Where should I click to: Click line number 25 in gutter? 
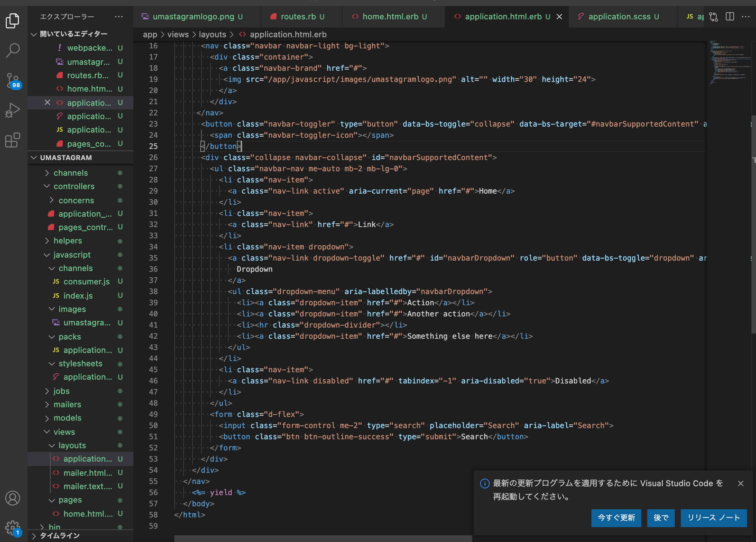[x=153, y=146]
